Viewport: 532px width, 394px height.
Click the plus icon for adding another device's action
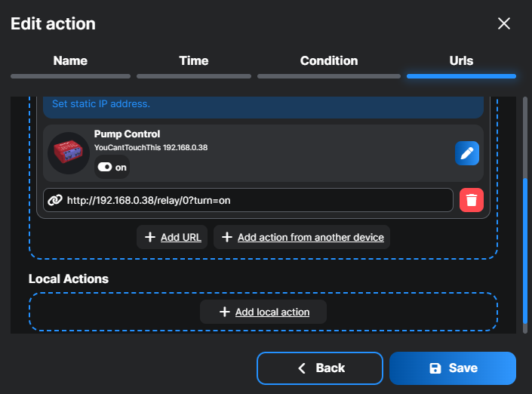click(226, 237)
